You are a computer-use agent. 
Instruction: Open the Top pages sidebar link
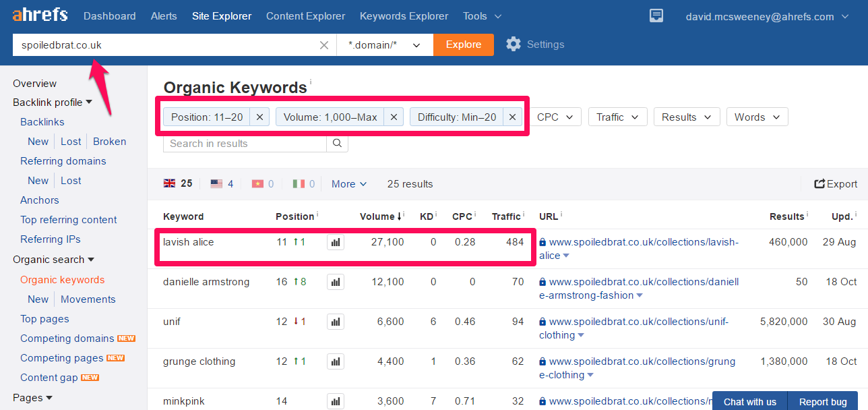point(44,319)
